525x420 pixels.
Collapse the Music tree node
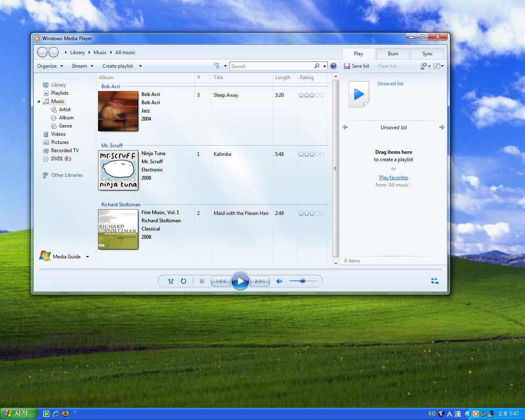[39, 101]
